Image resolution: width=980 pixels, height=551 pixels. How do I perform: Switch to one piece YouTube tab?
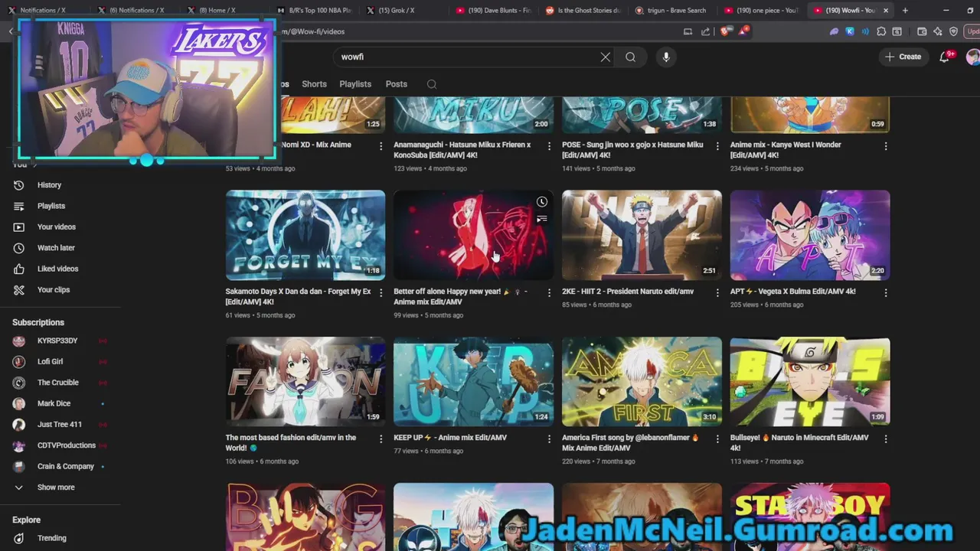(x=762, y=10)
